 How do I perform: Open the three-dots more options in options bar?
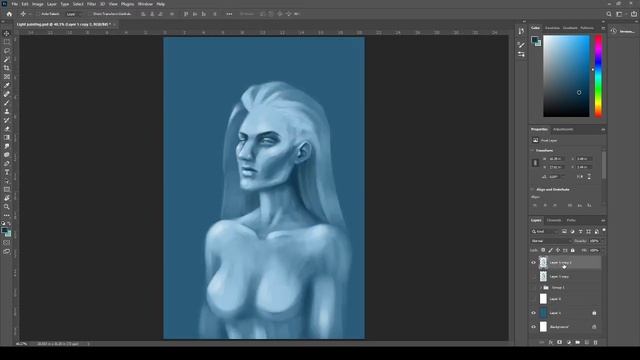(x=229, y=14)
